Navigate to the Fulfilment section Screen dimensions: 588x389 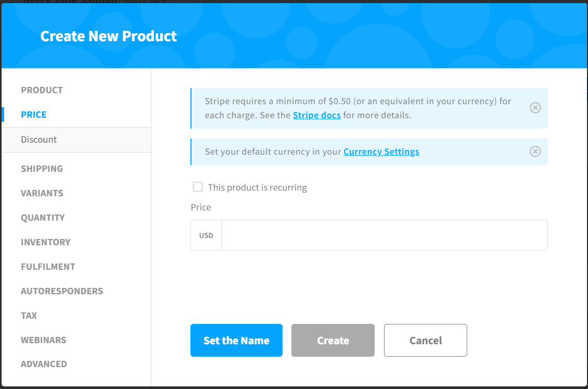click(48, 267)
